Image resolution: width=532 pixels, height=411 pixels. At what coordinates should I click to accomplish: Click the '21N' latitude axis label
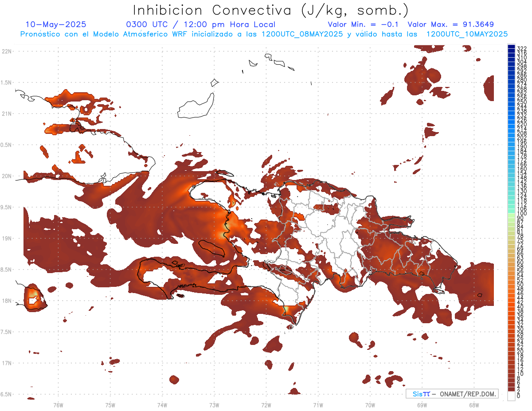7,114
